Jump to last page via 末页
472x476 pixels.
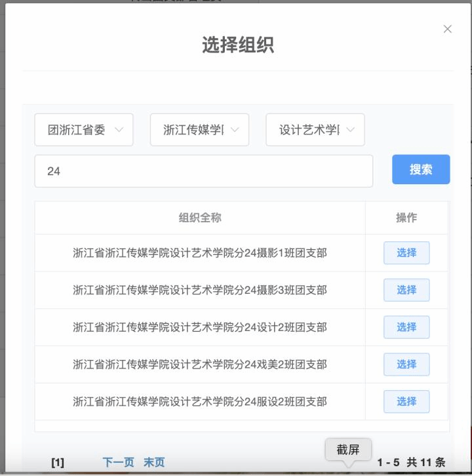[154, 462]
